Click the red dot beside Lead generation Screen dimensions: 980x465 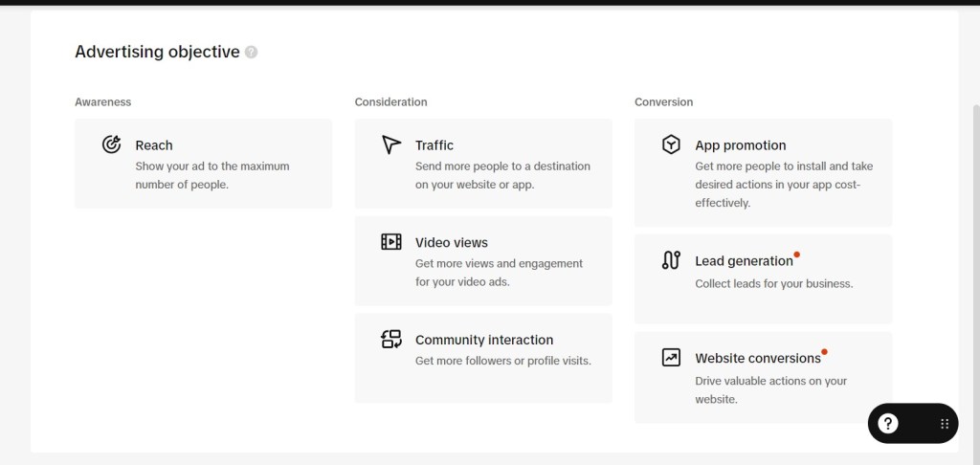tap(797, 255)
